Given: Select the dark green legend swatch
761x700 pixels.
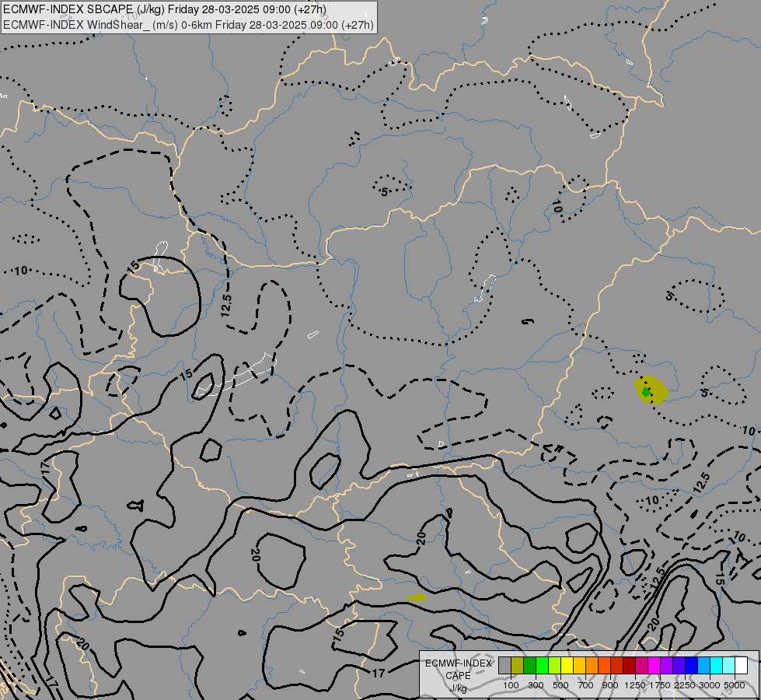Looking at the screenshot, I should 529,666.
